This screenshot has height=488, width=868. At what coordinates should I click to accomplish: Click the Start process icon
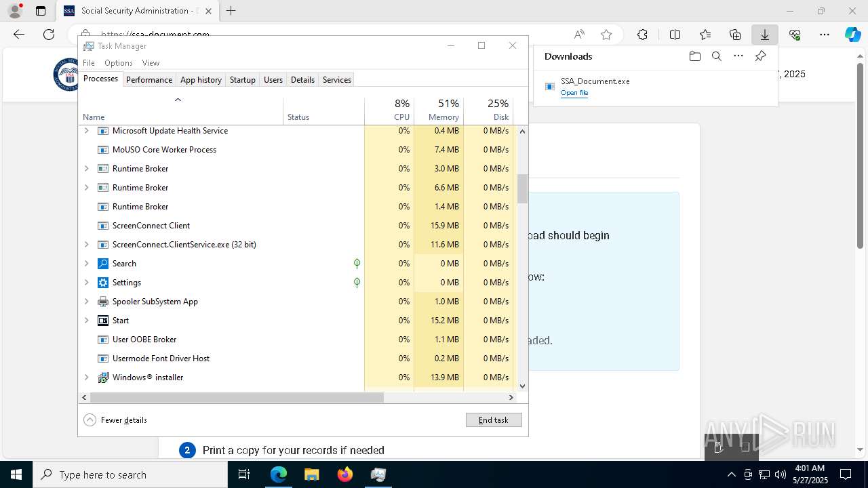click(x=103, y=321)
